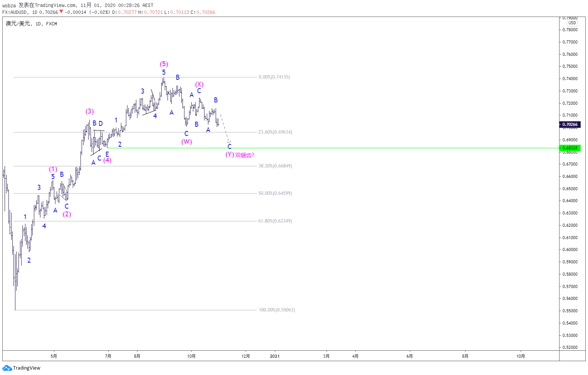Click the author name wsbza
Viewport: 588px width, 375px height.
click(9, 5)
